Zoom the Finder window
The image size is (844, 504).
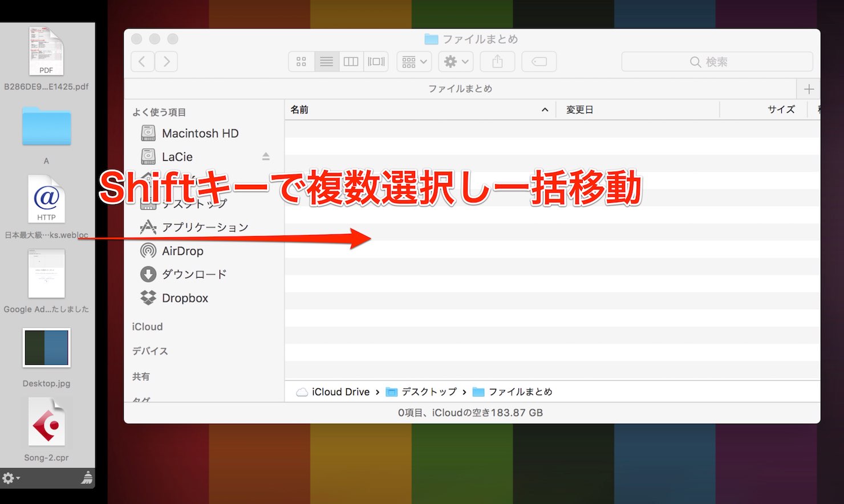point(173,39)
